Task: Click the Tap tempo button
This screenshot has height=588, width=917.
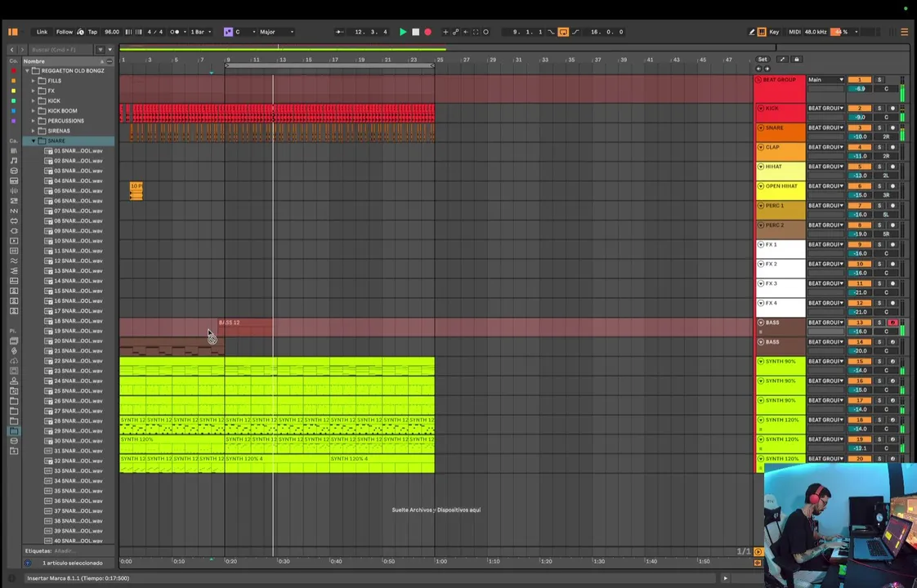Action: coord(92,32)
